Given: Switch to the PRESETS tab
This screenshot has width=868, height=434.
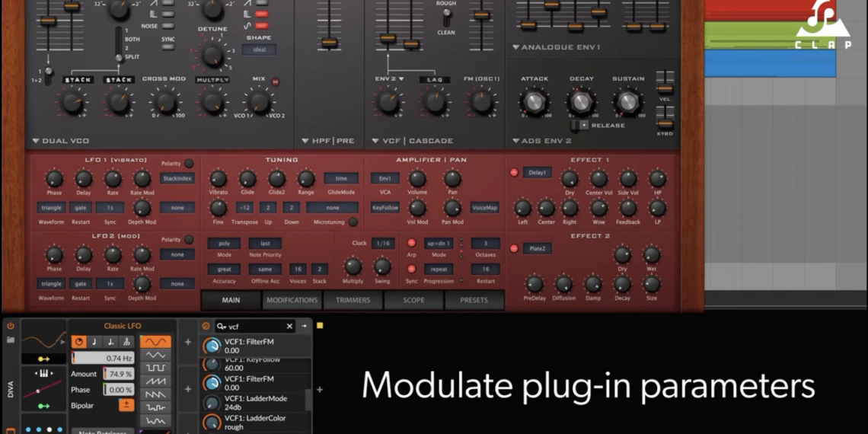Looking at the screenshot, I should (474, 300).
